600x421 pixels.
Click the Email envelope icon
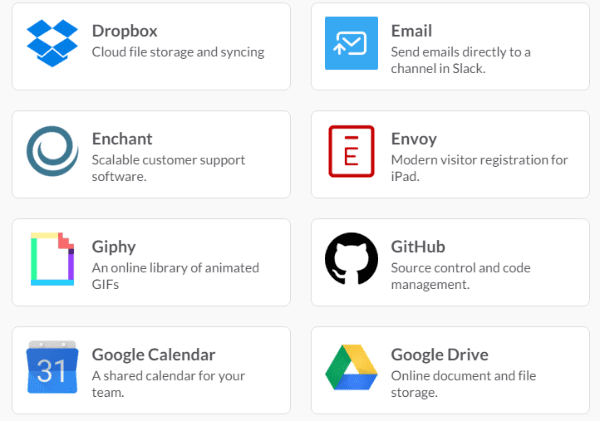(x=351, y=43)
